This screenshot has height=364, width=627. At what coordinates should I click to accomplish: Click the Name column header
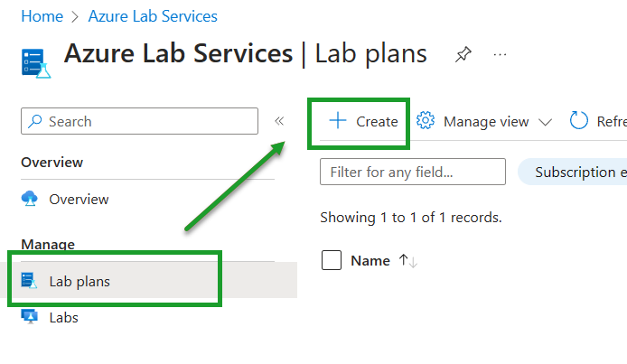(370, 261)
